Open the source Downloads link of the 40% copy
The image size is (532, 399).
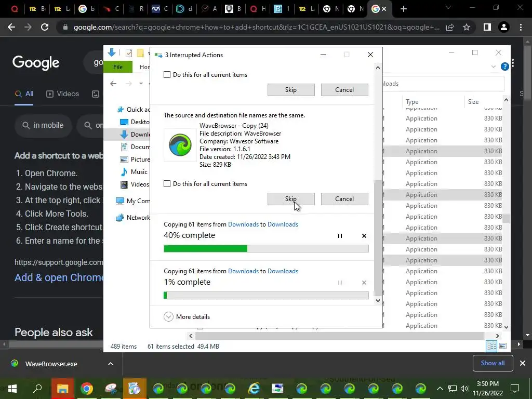click(243, 224)
